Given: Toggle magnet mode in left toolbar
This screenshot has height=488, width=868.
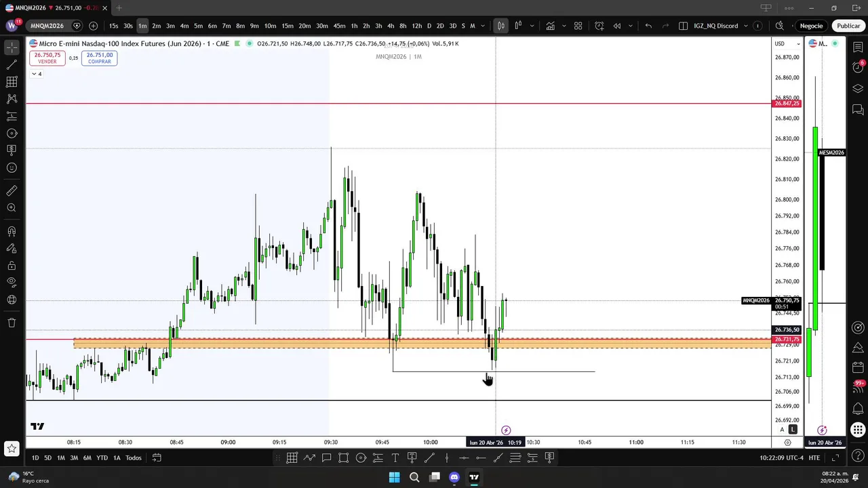Looking at the screenshot, I should coord(12,232).
